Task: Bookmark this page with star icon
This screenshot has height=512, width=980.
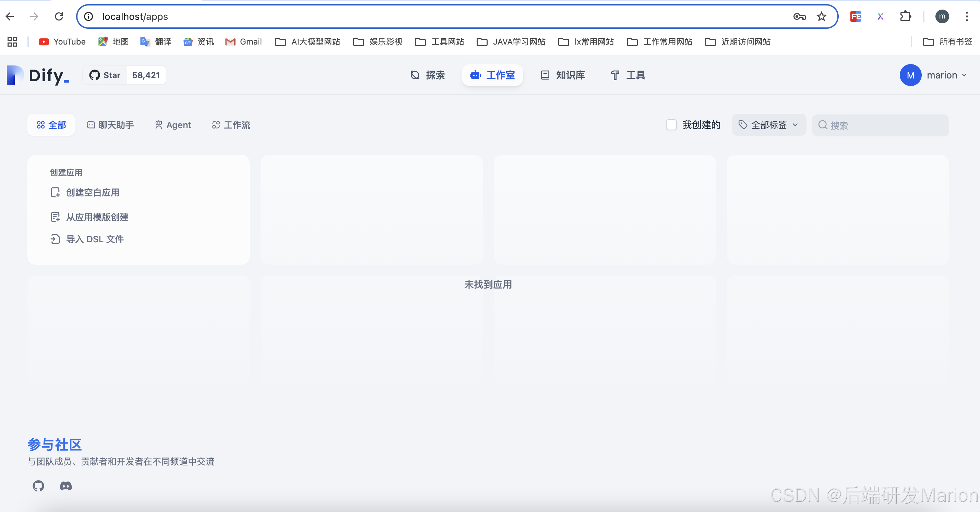Action: [821, 16]
